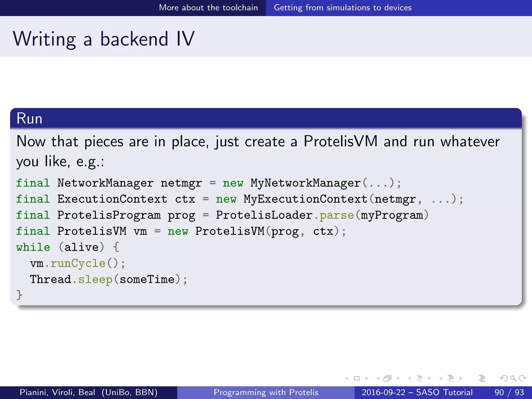Screen dimensions: 532x399
Task: Open 'More about the toolchain' section
Action: [x=208, y=8]
